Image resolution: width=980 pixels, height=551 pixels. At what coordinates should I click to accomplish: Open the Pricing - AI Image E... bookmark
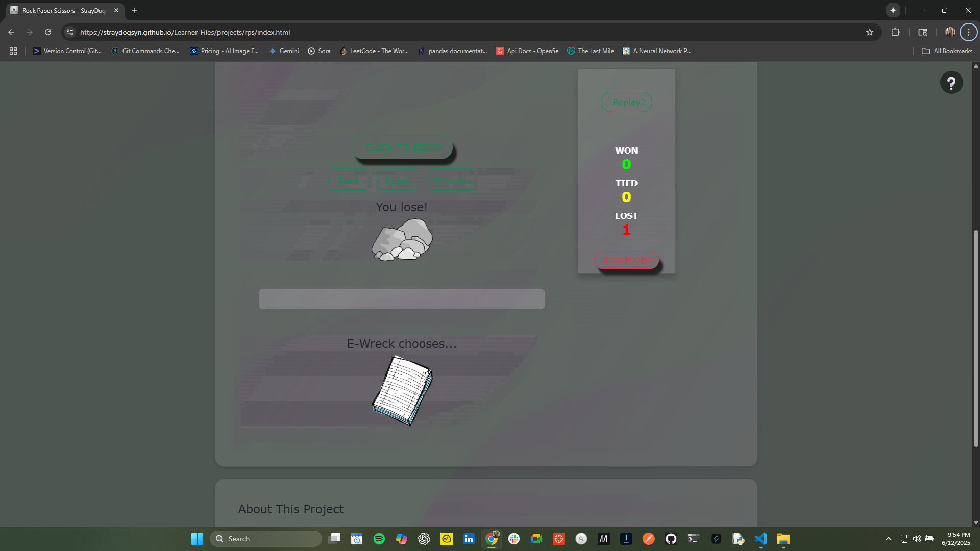225,51
